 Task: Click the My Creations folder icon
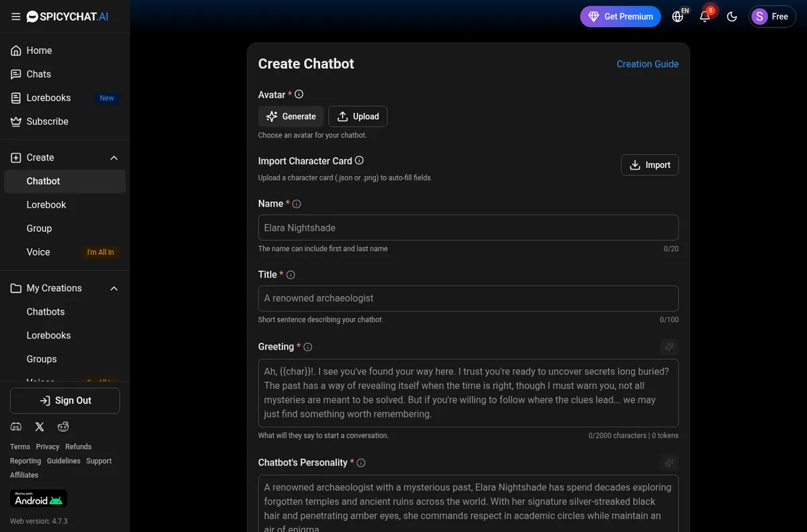[16, 288]
